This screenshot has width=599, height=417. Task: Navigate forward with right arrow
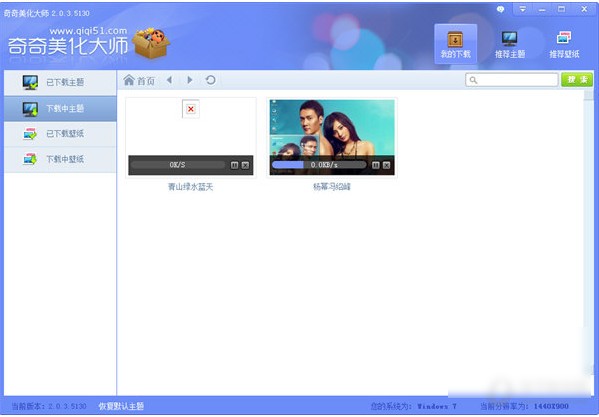tap(189, 80)
